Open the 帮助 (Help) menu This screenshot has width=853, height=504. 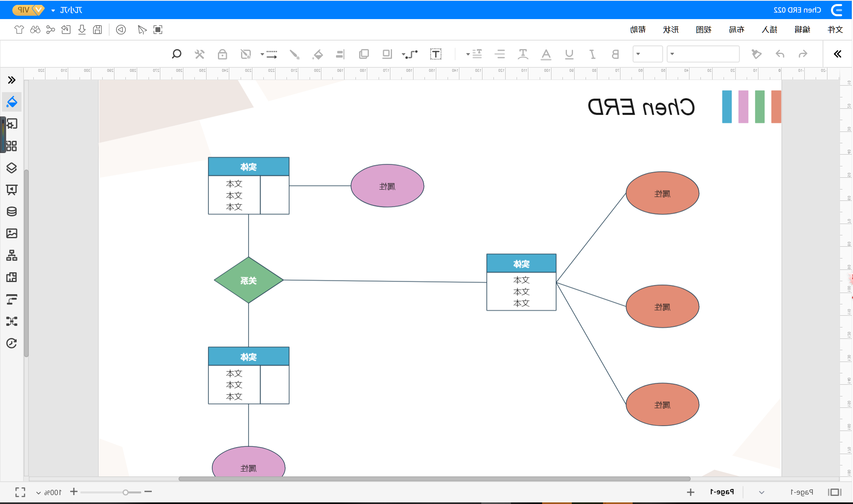pyautogui.click(x=638, y=30)
